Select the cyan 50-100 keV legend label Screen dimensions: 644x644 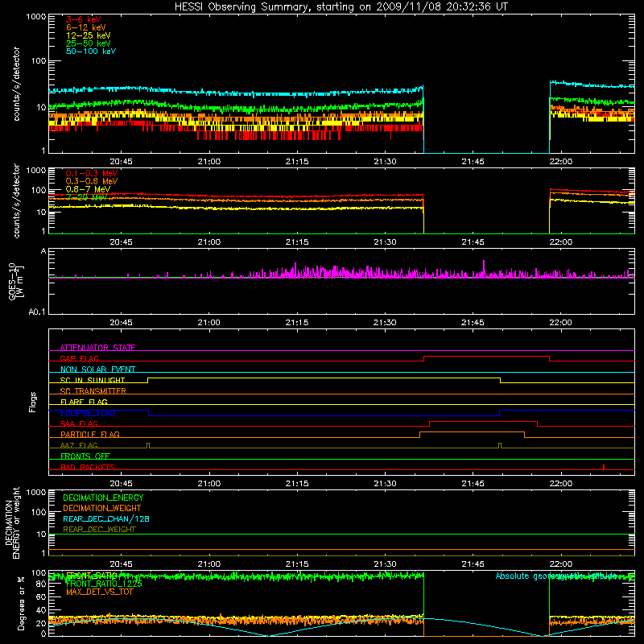91,52
